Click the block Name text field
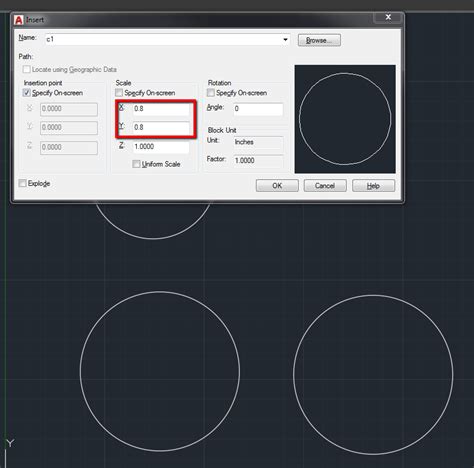This screenshot has width=474, height=468. [164, 40]
